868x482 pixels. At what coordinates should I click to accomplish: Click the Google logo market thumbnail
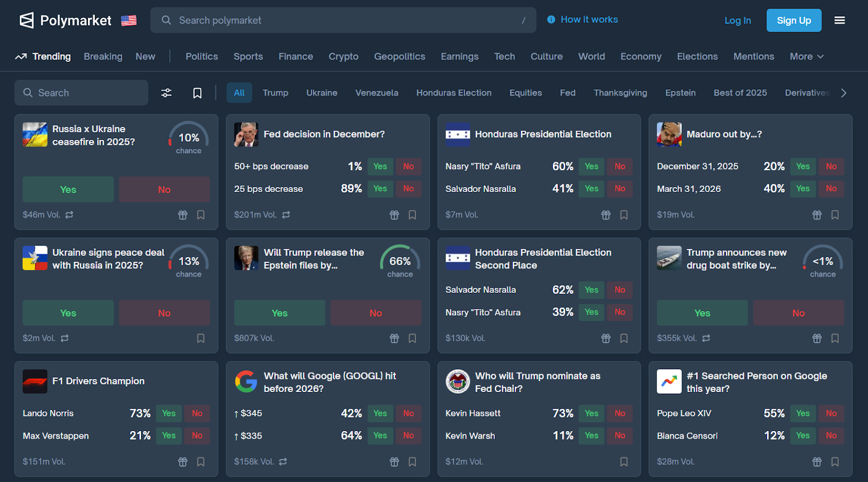246,382
